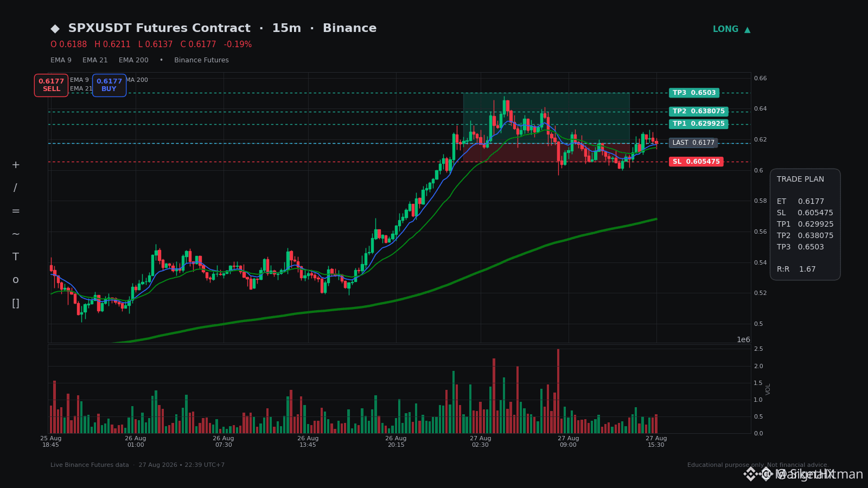Click the diamond icon beside SPXUSDT title
Screen dimensions: 868x488
click(x=55, y=29)
